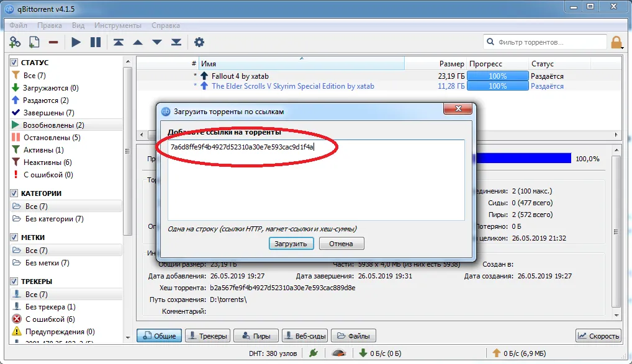Filter by Неактивны (6) status
This screenshot has height=364, width=632.
48,162
